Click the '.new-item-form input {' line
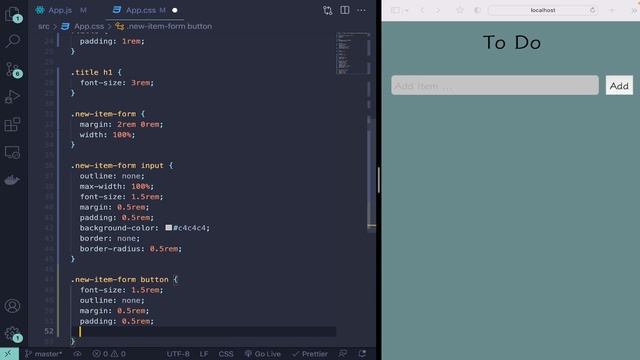Viewport: 640px width, 360px height. 122,165
